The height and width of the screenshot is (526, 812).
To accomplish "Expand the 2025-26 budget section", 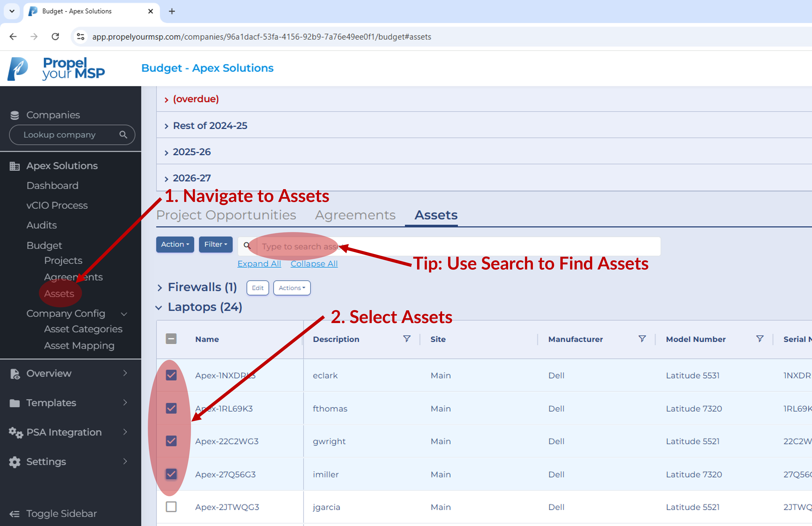I will [166, 153].
